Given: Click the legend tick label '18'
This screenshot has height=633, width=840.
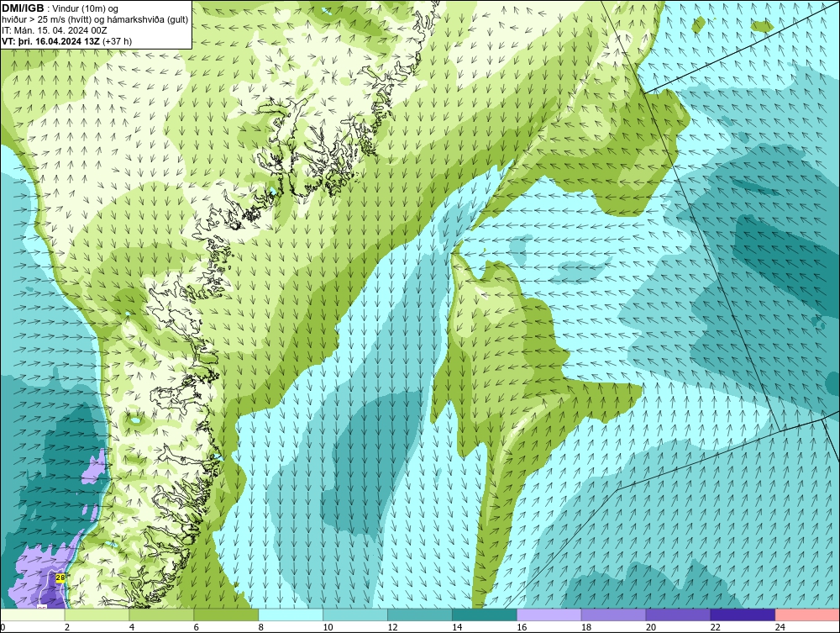Looking at the screenshot, I should [x=586, y=627].
